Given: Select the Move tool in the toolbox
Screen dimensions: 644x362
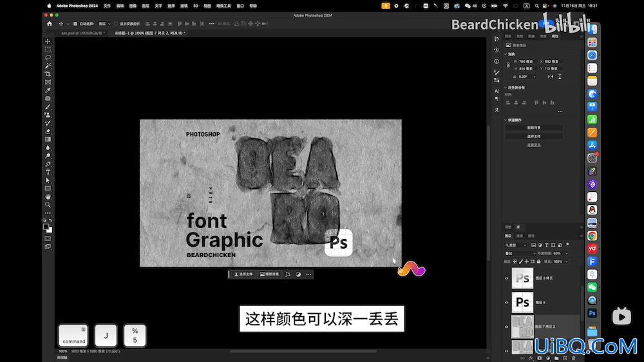Looking at the screenshot, I should 48,41.
